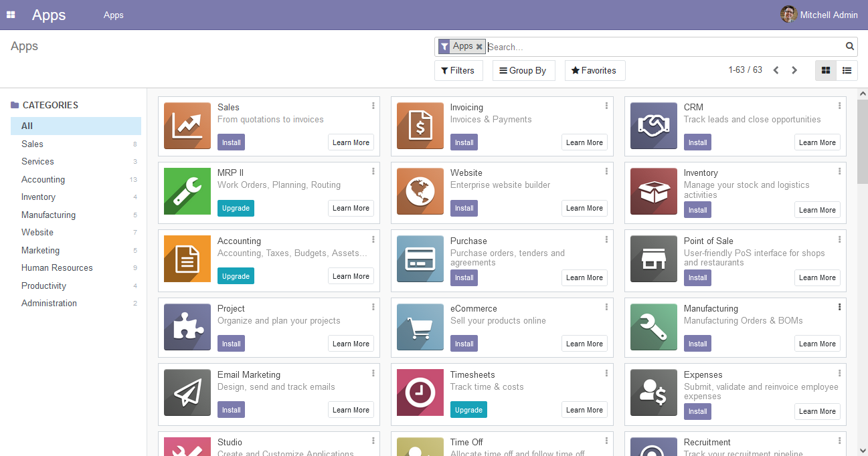Image resolution: width=868 pixels, height=456 pixels.
Task: Click the Email Marketing paper plane icon
Action: click(x=187, y=392)
